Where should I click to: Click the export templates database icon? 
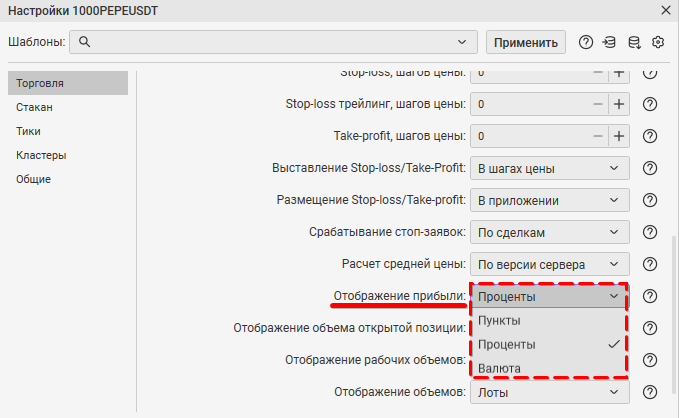tap(634, 42)
